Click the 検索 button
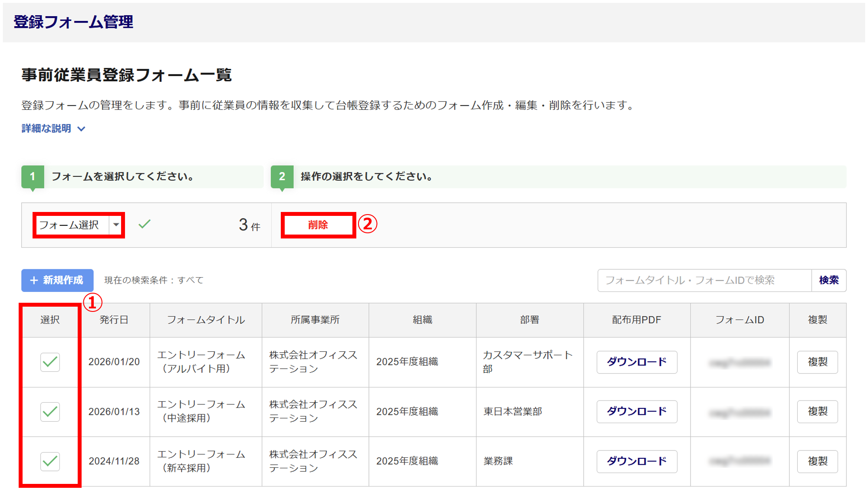868x503 pixels. [829, 280]
